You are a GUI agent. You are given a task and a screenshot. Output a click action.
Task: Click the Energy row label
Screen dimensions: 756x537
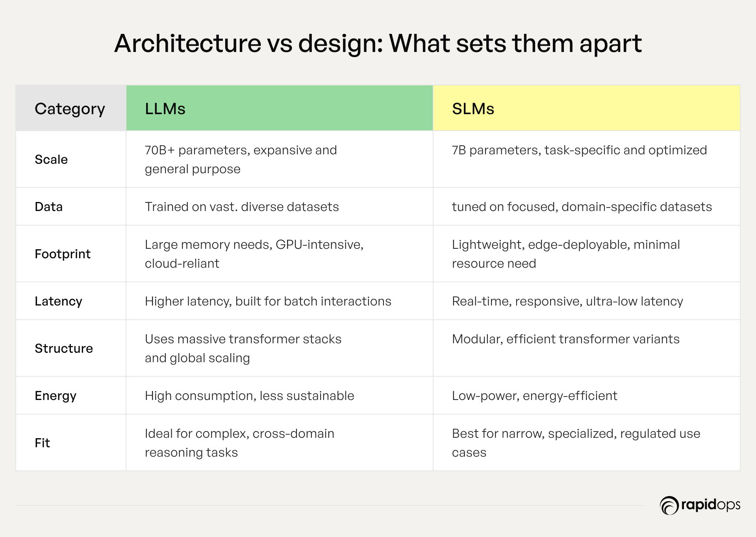pos(56,396)
